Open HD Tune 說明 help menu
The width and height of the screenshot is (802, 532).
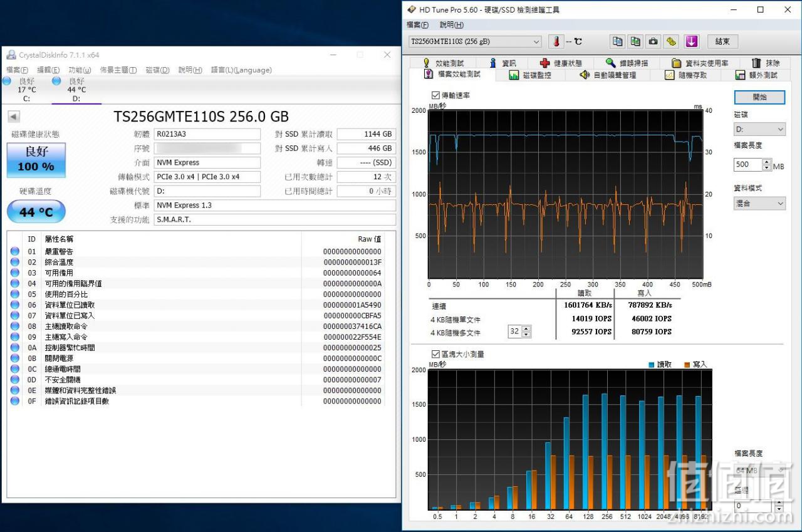click(x=451, y=25)
